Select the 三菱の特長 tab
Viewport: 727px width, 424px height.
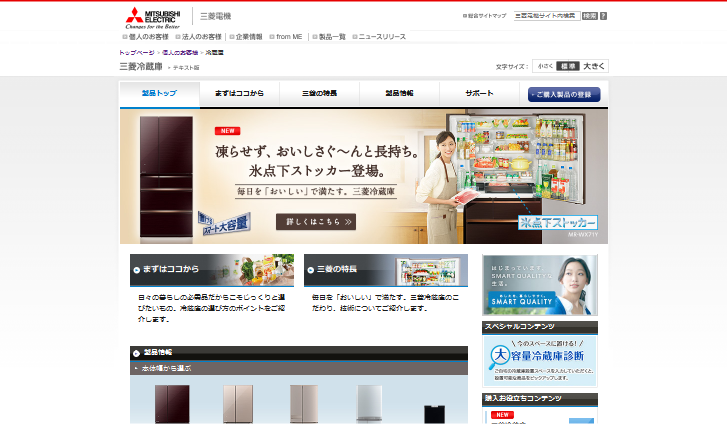(319, 93)
